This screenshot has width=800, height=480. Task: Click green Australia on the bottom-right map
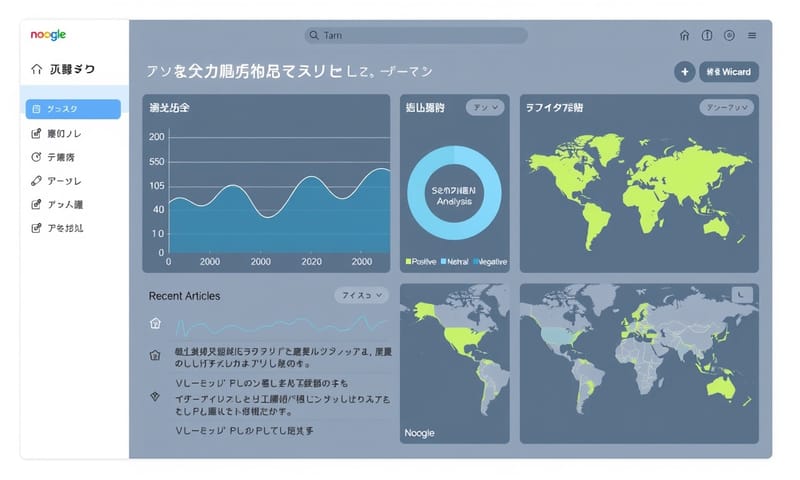click(722, 388)
